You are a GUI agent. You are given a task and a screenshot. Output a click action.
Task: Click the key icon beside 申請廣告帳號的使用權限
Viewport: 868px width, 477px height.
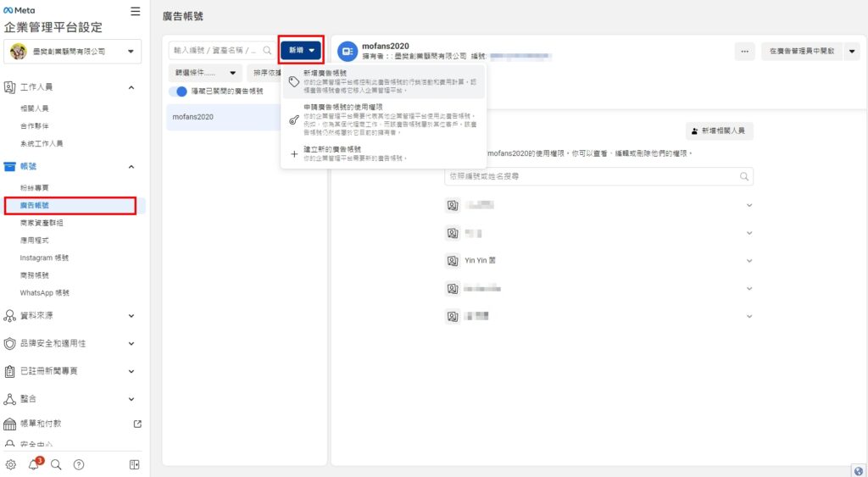click(294, 120)
